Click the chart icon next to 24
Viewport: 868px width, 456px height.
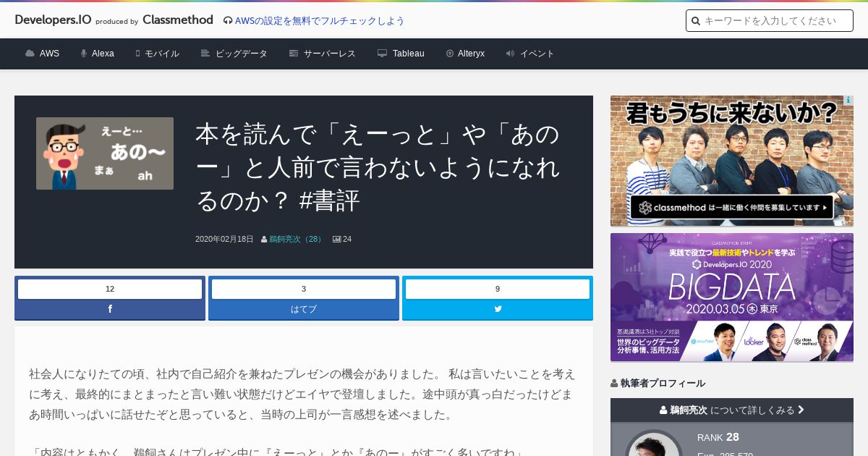(x=336, y=240)
